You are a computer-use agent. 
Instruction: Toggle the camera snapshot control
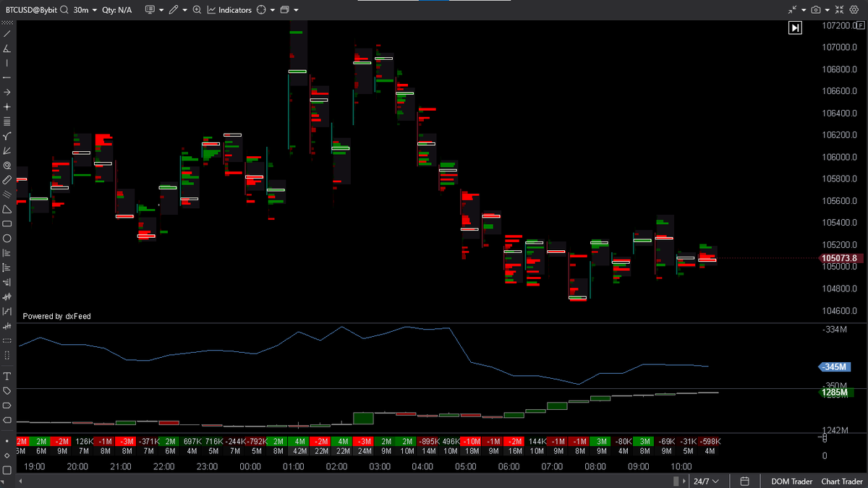(x=816, y=9)
